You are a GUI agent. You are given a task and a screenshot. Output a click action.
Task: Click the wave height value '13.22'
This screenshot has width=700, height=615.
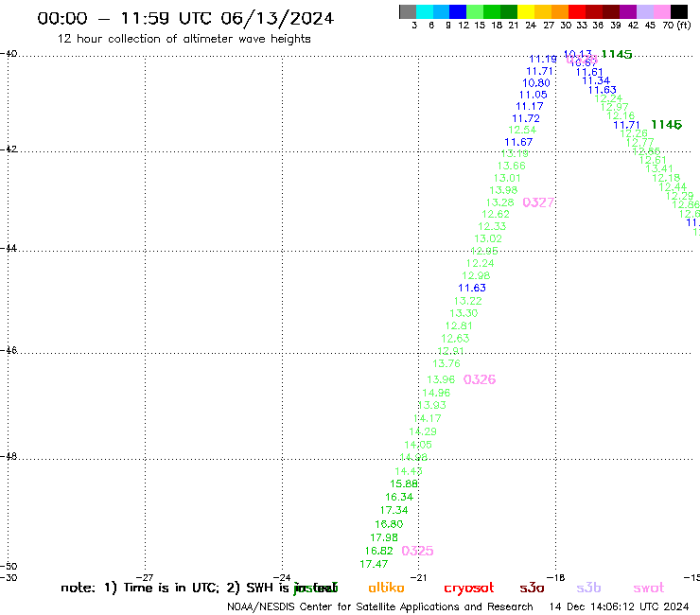pos(468,301)
